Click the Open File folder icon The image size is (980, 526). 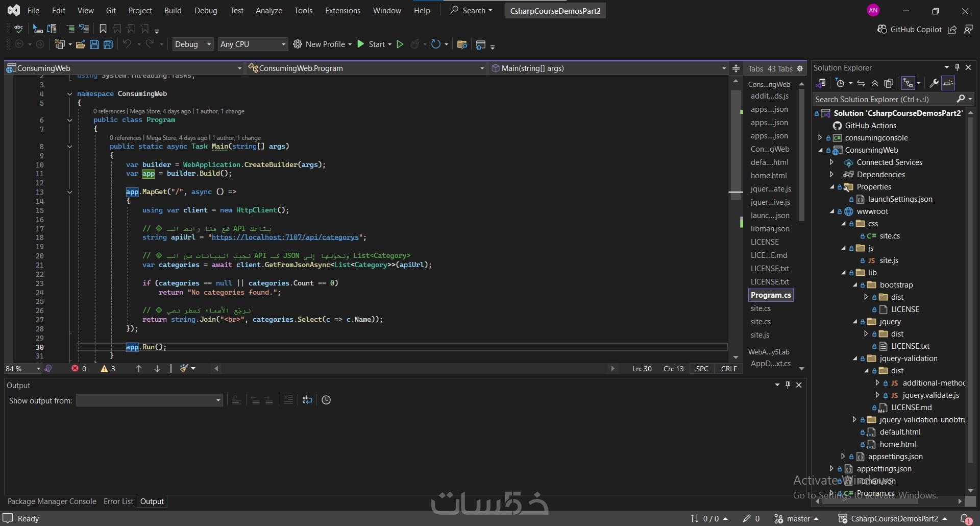(80, 44)
